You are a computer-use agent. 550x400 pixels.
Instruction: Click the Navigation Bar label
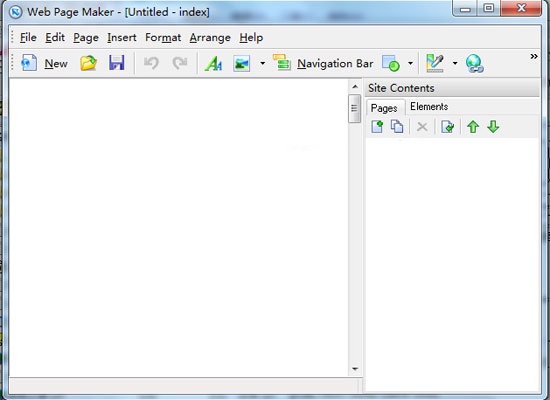coord(335,64)
